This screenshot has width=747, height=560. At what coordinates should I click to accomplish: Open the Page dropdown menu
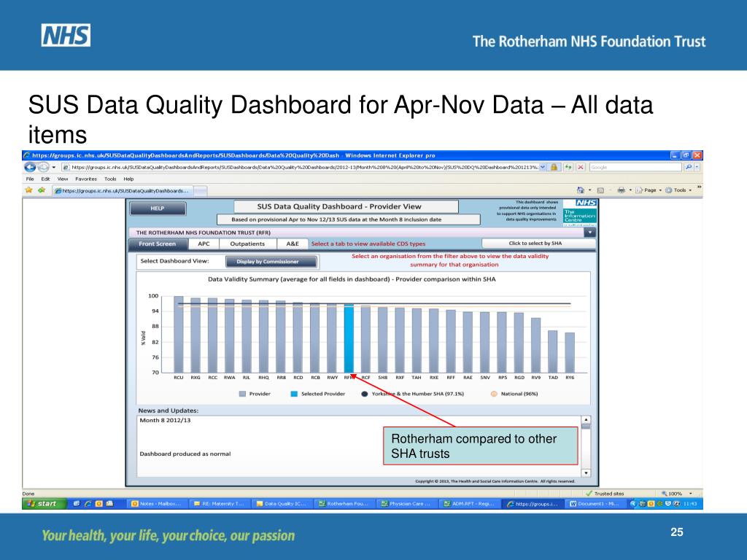point(649,190)
